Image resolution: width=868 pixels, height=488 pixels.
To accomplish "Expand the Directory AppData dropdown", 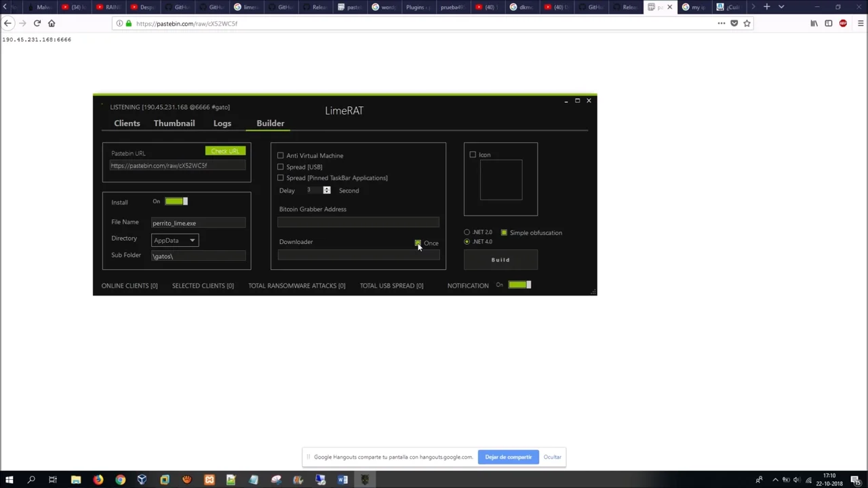I will [174, 241].
